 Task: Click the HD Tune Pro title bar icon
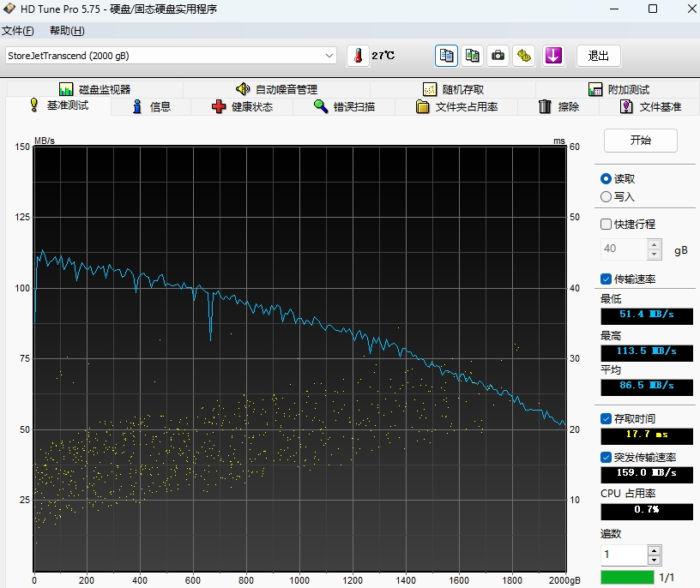click(9, 9)
